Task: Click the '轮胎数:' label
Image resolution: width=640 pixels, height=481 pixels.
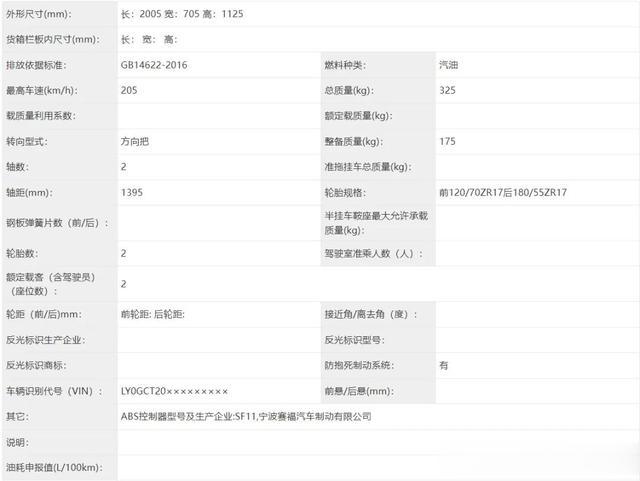Action: (22, 254)
